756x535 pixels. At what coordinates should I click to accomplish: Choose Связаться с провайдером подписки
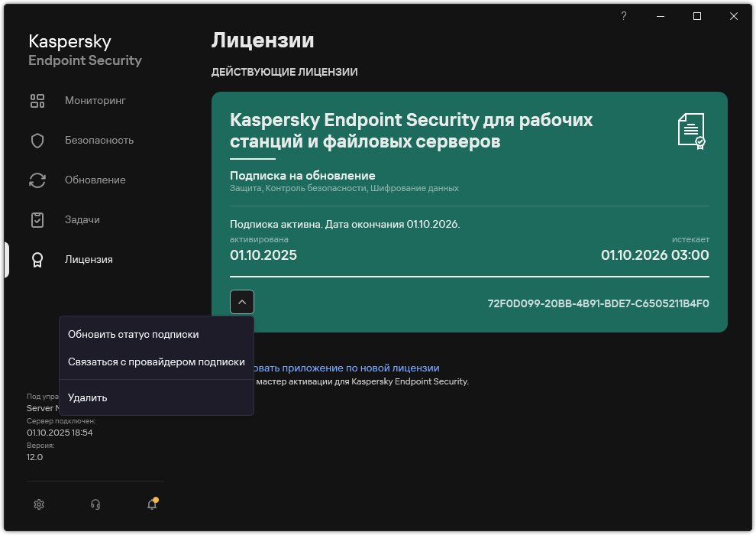154,361
